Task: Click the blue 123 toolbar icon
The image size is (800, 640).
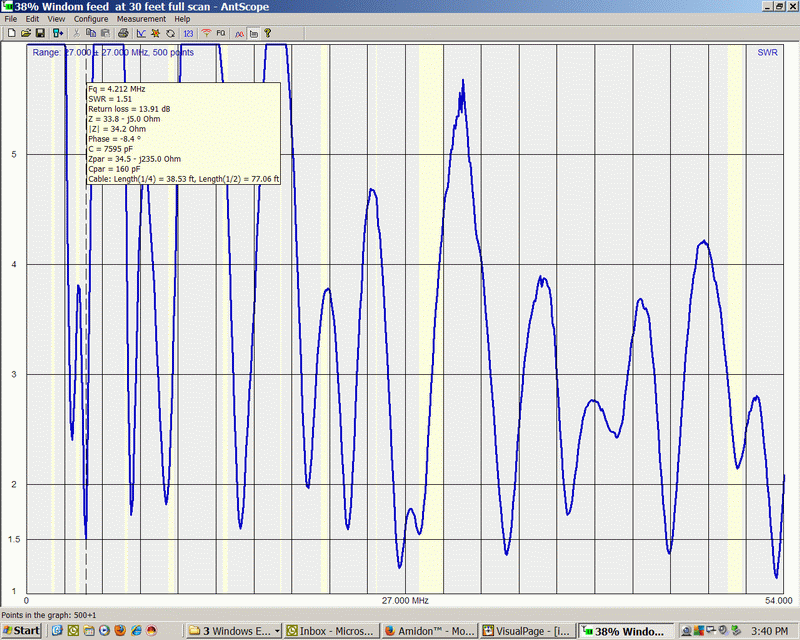Action: (188, 33)
